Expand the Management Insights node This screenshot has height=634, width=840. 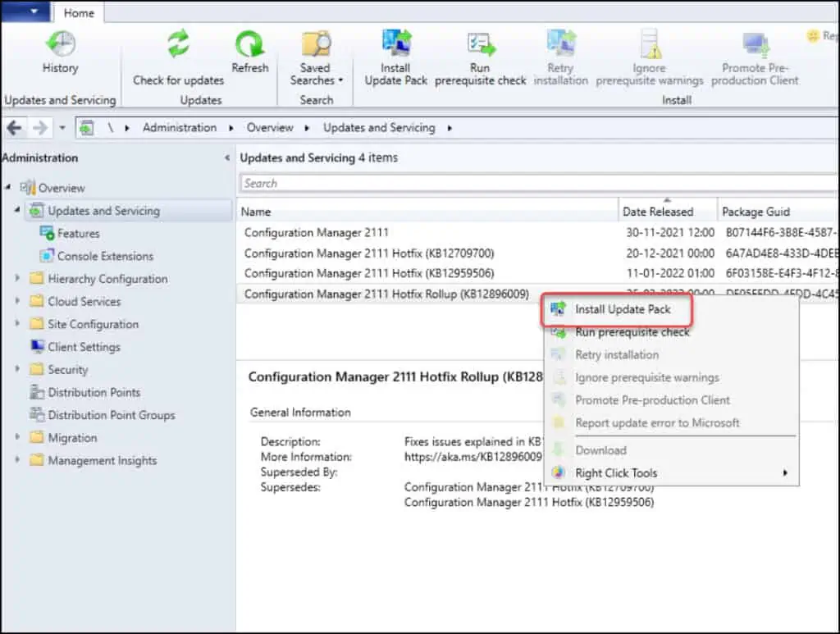(x=18, y=459)
